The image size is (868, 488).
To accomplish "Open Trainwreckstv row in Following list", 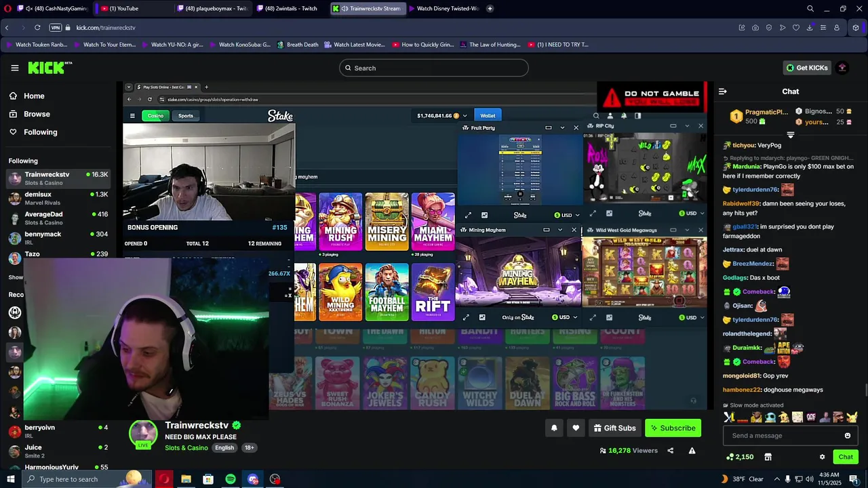I will pyautogui.click(x=58, y=178).
